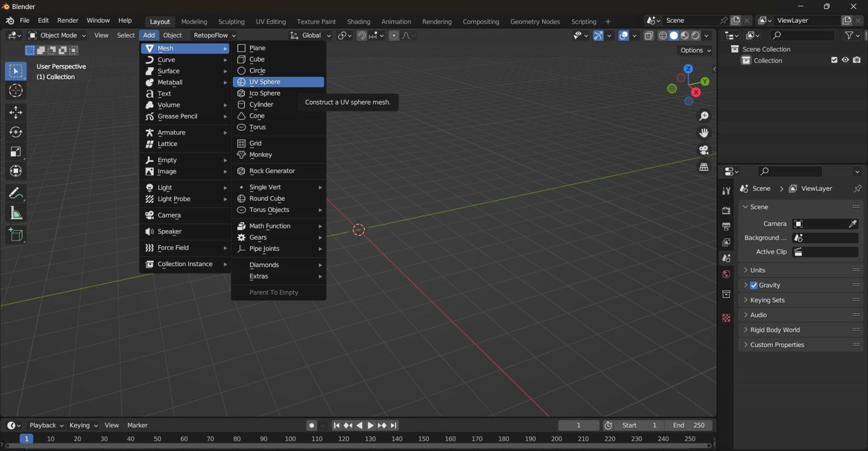Expand the Rigid Body World section
This screenshot has width=868, height=451.
[x=774, y=330]
